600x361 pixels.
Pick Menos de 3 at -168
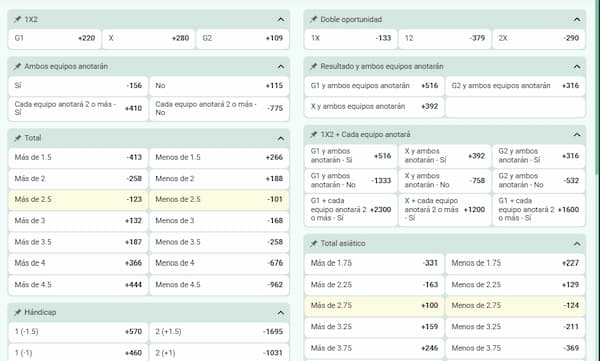pos(219,221)
